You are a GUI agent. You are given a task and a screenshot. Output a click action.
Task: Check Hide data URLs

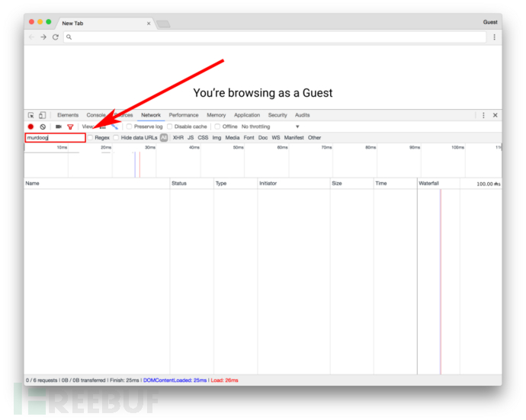pos(116,137)
